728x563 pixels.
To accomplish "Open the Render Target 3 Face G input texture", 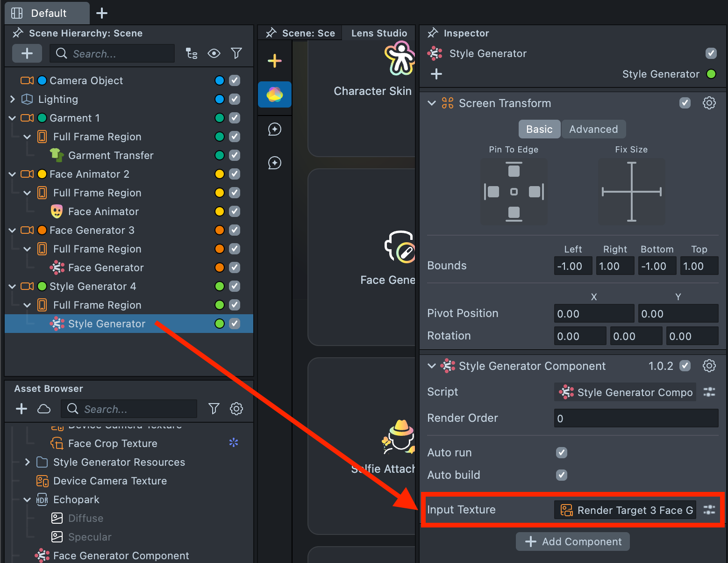I will click(625, 510).
